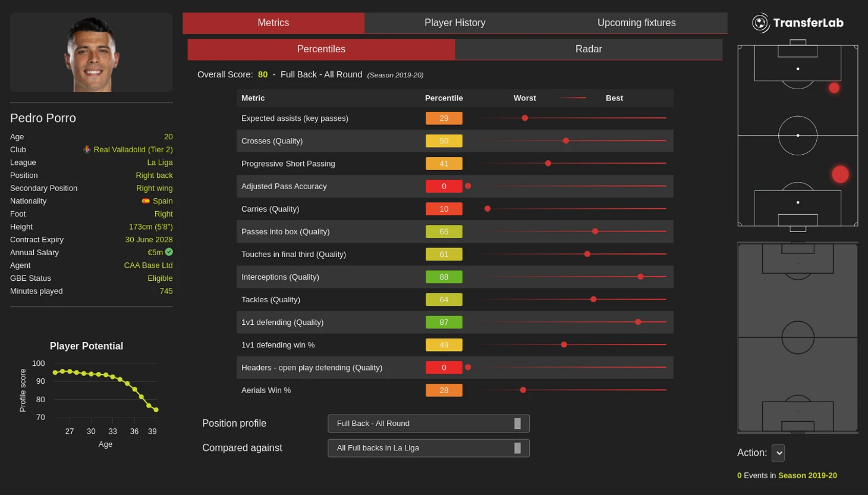The width and height of the screenshot is (868, 495).
Task: Click the large red dot on pitch map
Action: click(x=840, y=174)
